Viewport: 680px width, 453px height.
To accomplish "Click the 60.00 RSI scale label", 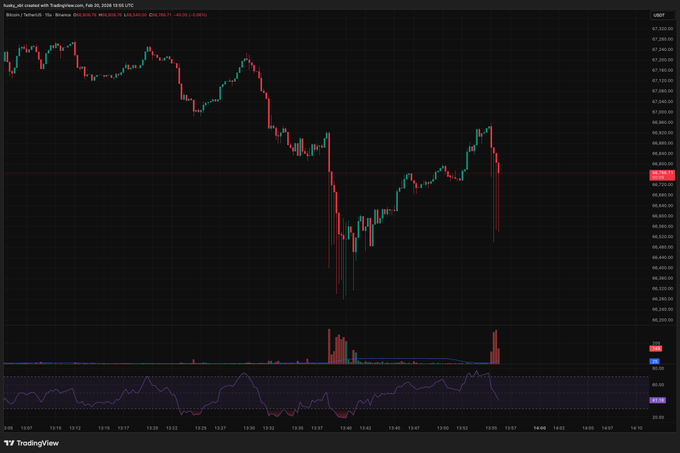I will pyautogui.click(x=658, y=385).
